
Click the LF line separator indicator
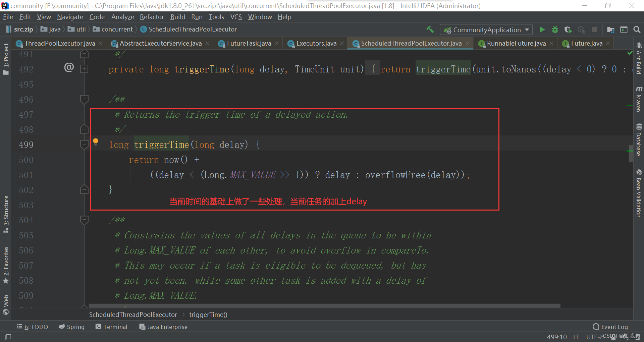pos(576,337)
